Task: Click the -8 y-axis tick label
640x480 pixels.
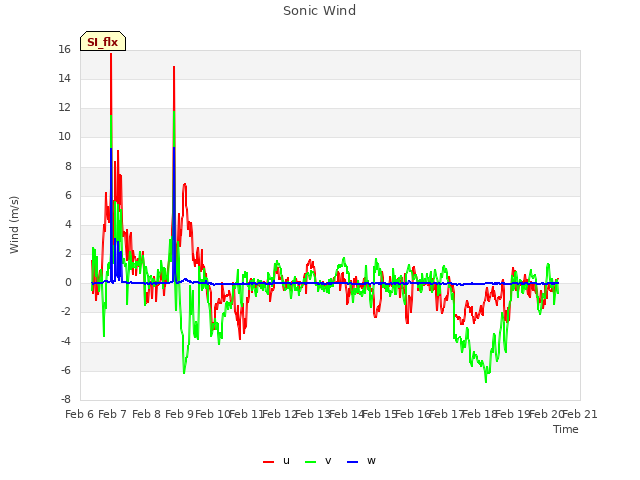Action: coord(66,400)
